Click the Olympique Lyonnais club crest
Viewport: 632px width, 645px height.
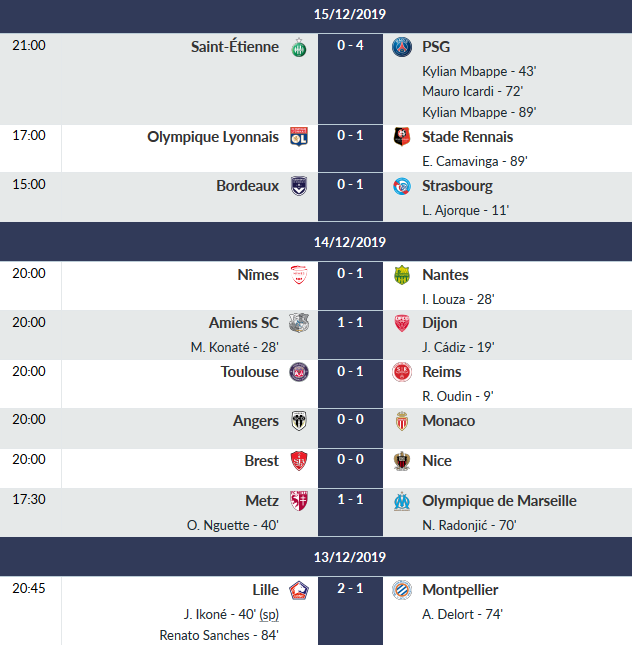[298, 138]
